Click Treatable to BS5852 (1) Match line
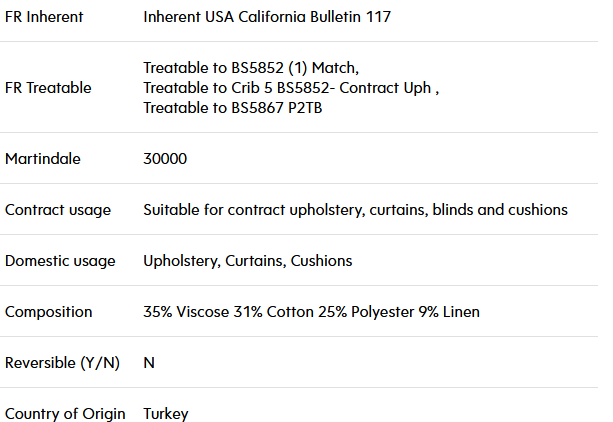Viewport: 613px width, 422px height. point(251,68)
